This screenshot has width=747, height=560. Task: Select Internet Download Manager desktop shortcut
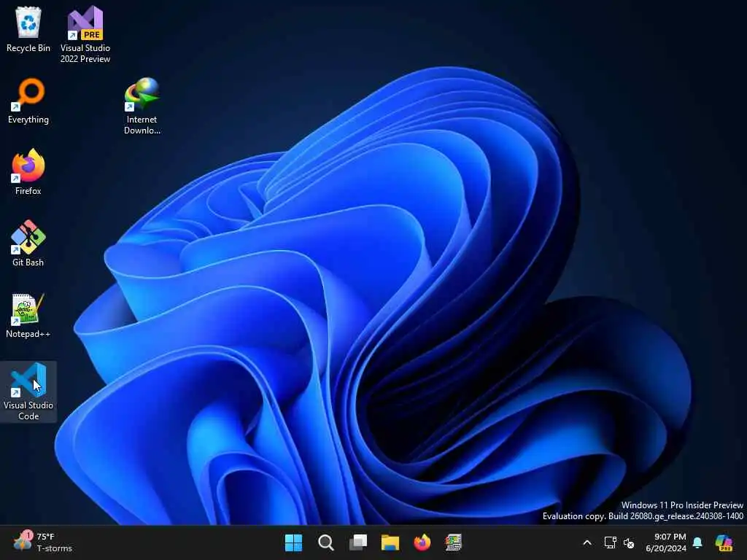pyautogui.click(x=142, y=106)
